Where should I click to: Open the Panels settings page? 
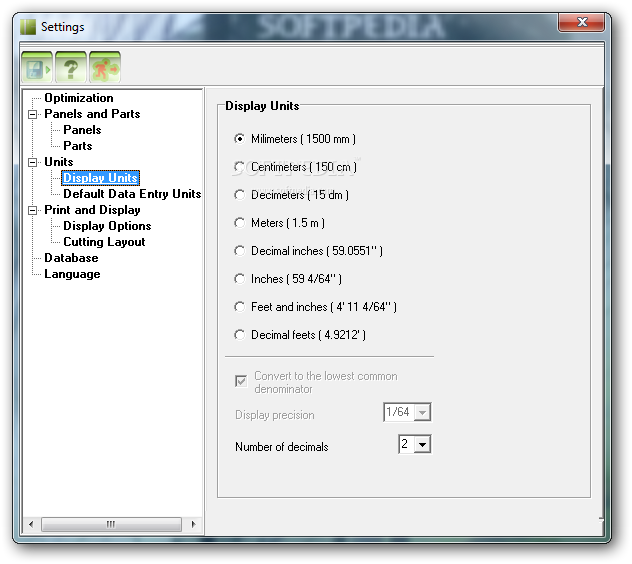pyautogui.click(x=82, y=130)
